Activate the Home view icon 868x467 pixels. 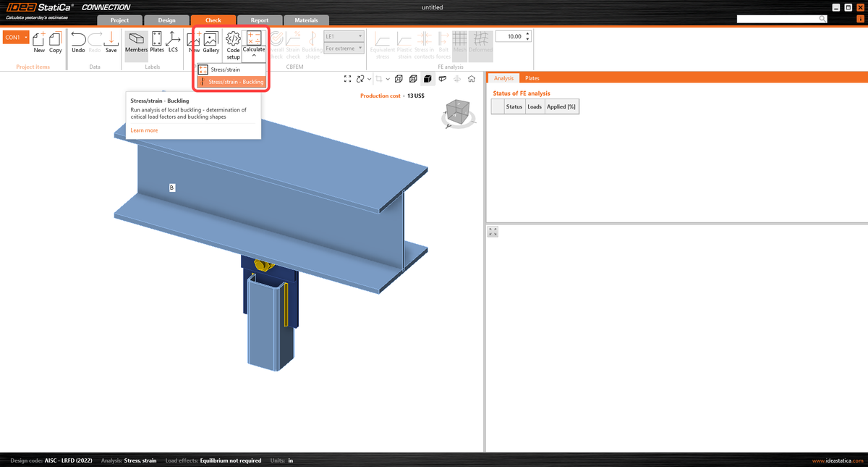point(471,78)
